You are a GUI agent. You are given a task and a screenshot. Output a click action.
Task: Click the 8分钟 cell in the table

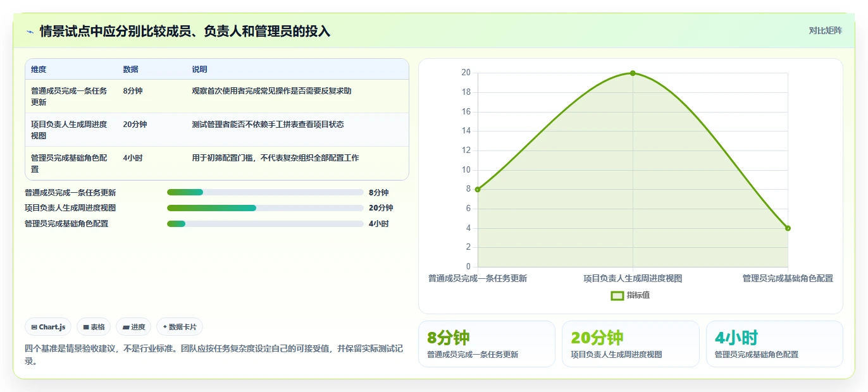(133, 91)
